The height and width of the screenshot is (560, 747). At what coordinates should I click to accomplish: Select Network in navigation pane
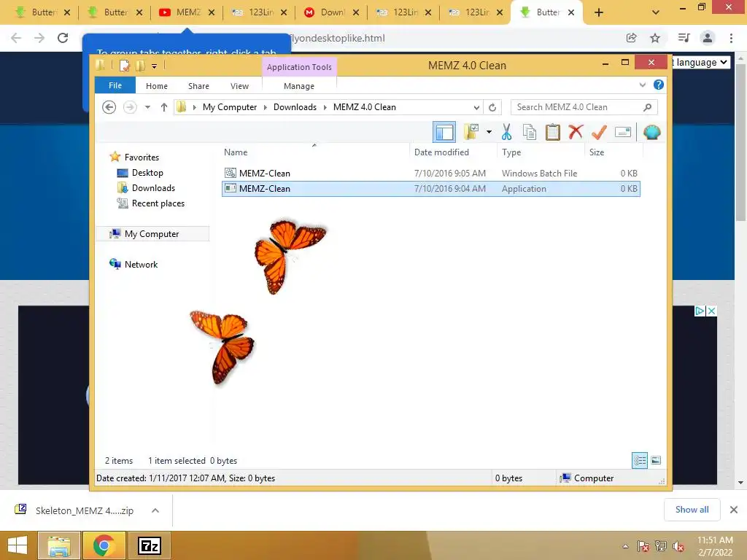[141, 264]
